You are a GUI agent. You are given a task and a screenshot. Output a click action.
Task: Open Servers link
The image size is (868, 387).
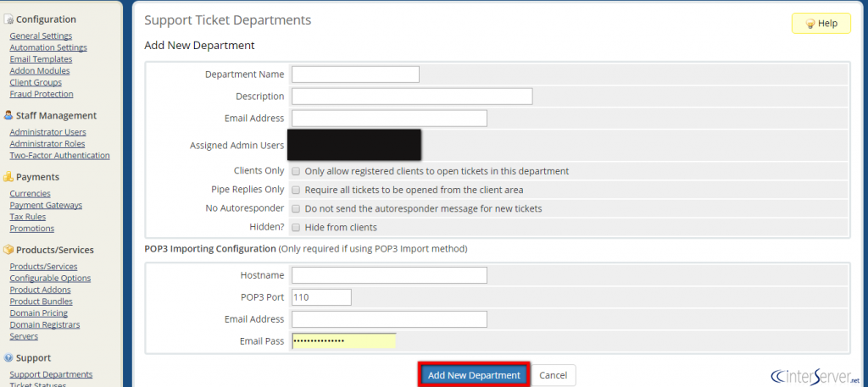pos(24,336)
